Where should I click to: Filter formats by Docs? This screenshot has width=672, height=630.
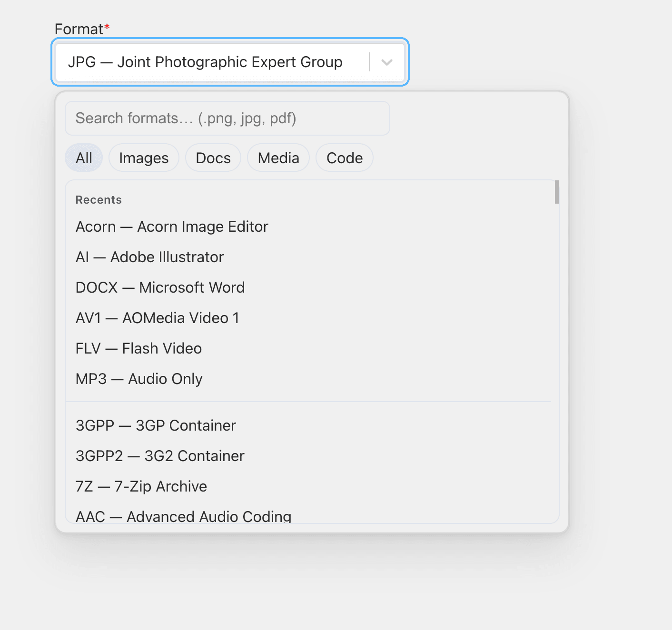point(213,157)
